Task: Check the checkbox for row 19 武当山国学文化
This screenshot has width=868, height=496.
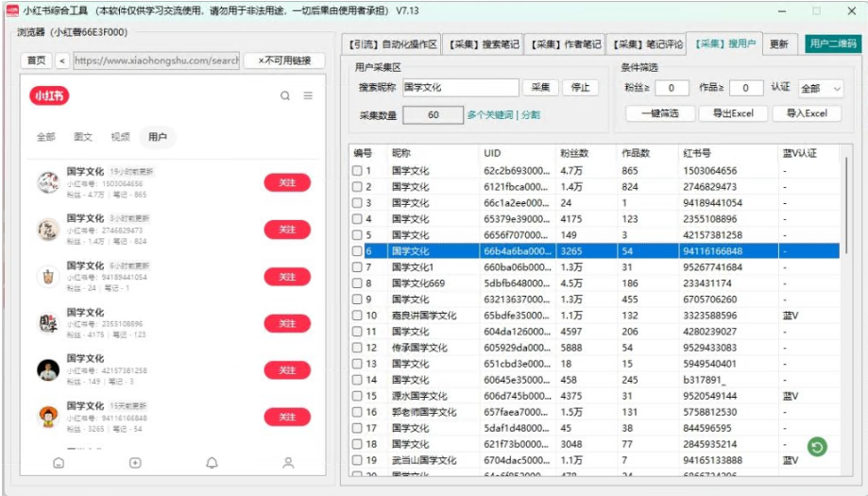Action: click(357, 461)
